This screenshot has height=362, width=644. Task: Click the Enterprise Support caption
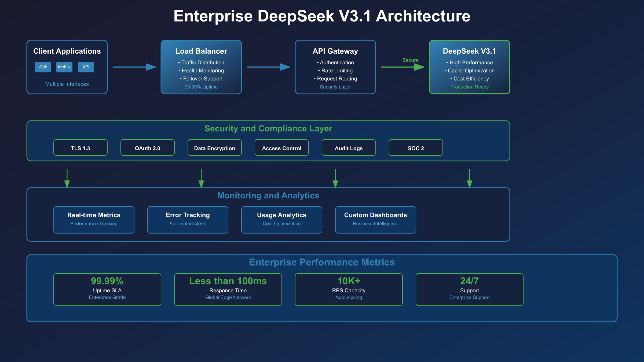coord(470,297)
